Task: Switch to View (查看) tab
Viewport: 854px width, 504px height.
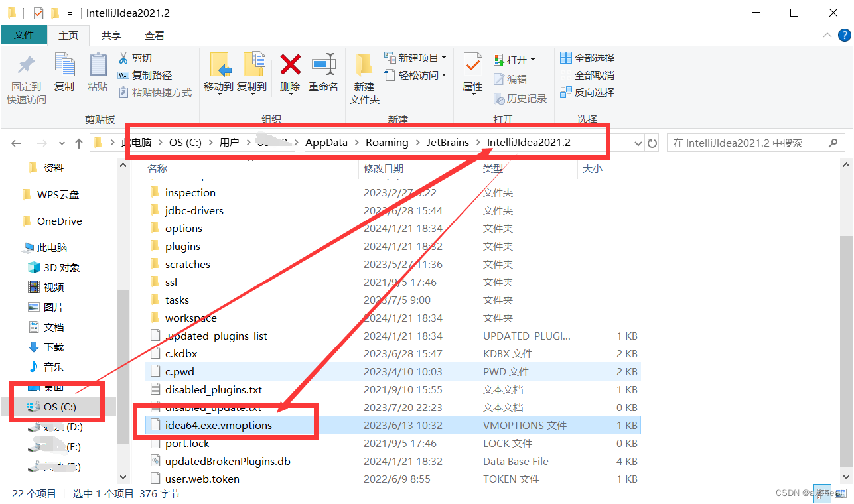Action: 155,35
